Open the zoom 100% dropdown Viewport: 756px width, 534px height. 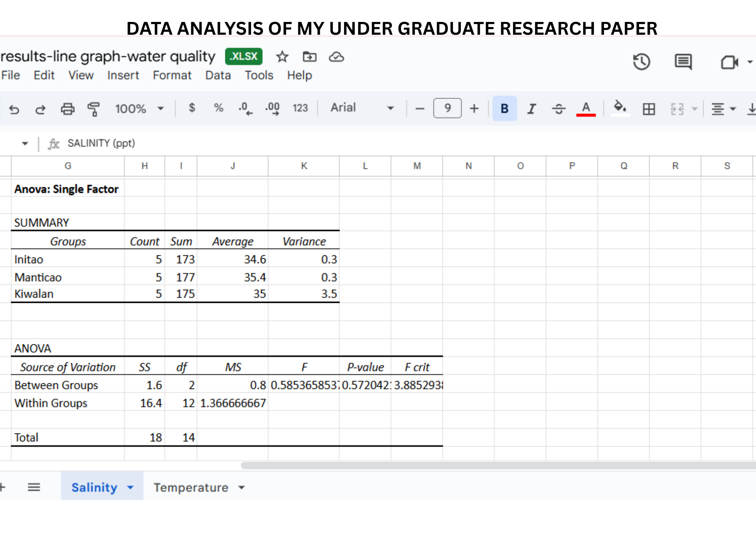click(x=139, y=109)
